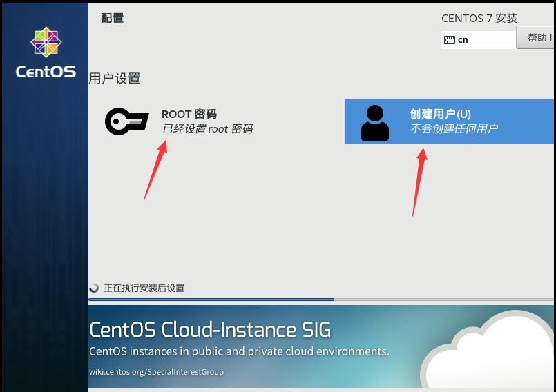
Task: Click the installation progress bar
Action: click(321, 300)
